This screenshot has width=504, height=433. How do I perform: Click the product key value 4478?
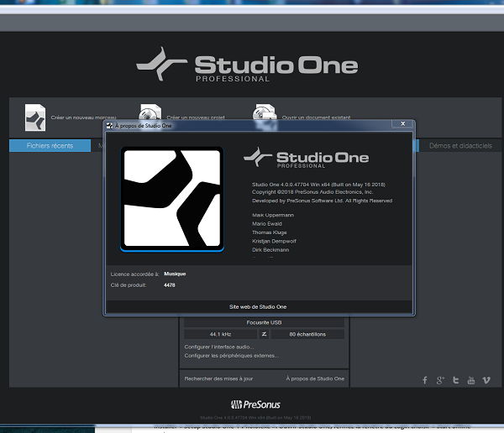pos(170,285)
